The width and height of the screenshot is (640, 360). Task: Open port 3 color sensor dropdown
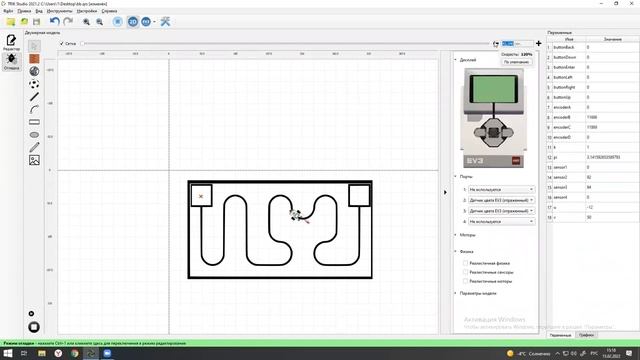pyautogui.click(x=501, y=211)
